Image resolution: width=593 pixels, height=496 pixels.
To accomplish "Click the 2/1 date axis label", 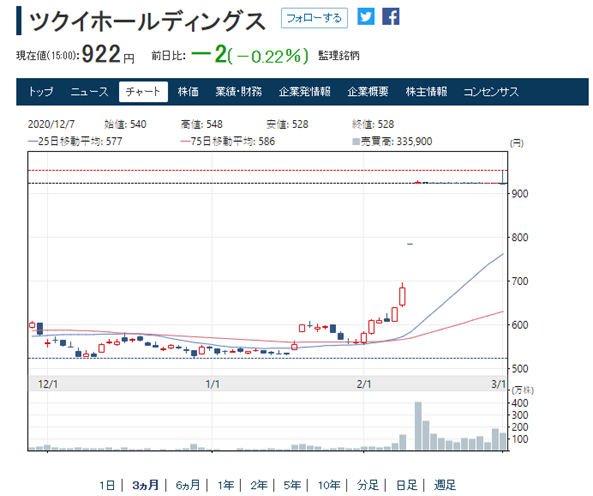I will (x=364, y=384).
